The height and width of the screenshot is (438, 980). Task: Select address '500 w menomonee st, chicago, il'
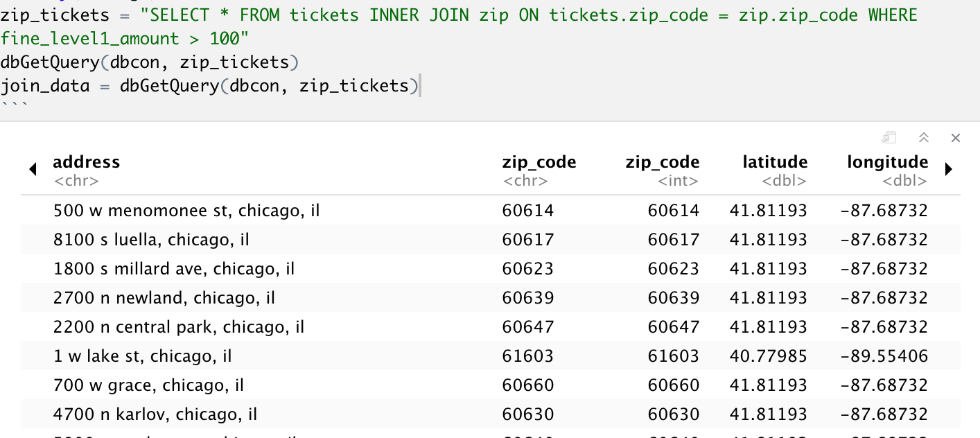(186, 210)
